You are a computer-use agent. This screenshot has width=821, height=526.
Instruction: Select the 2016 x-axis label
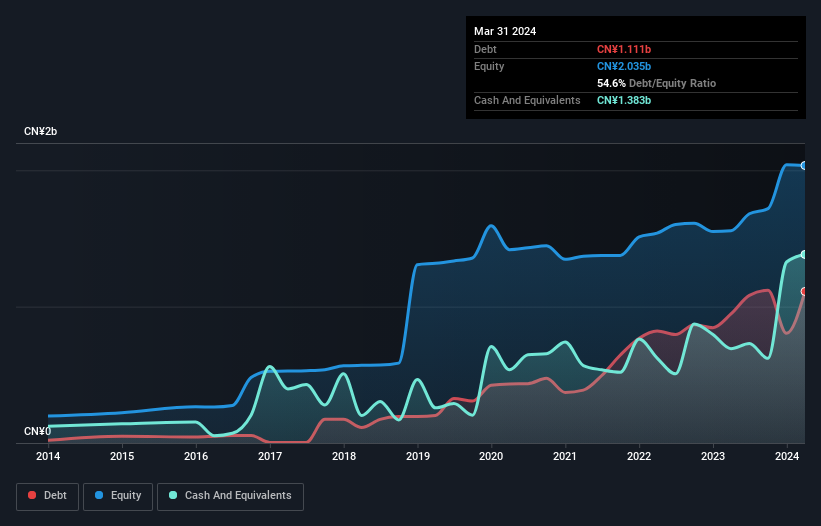point(196,457)
